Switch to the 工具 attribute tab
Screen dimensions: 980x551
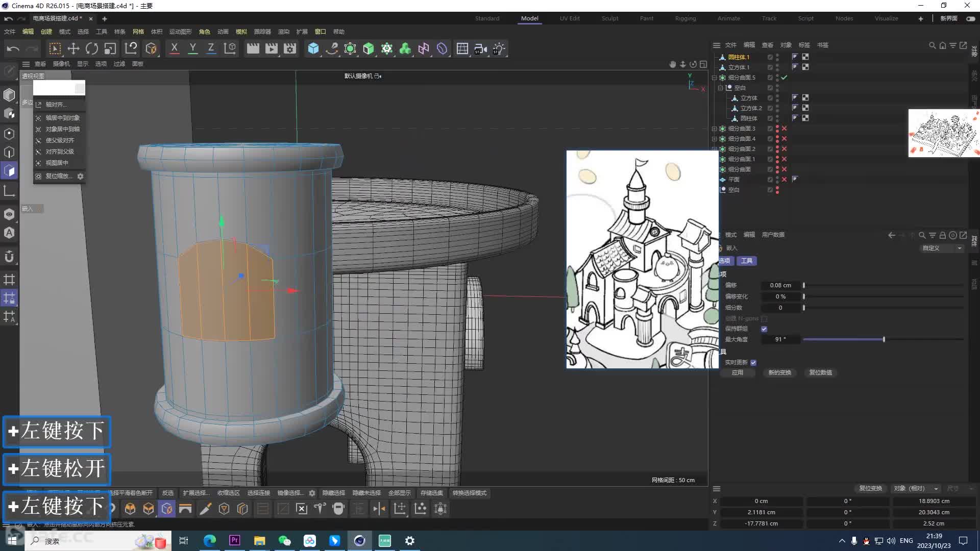click(747, 261)
